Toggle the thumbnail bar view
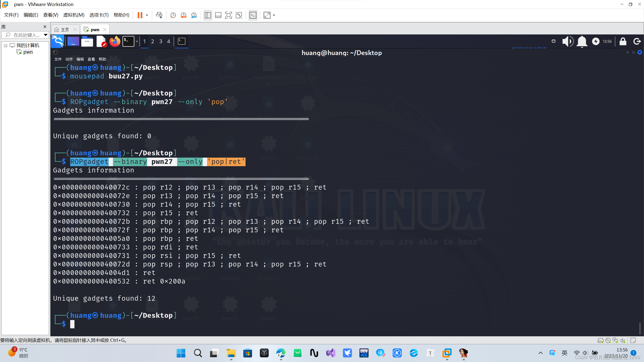The image size is (644, 362). tap(218, 15)
